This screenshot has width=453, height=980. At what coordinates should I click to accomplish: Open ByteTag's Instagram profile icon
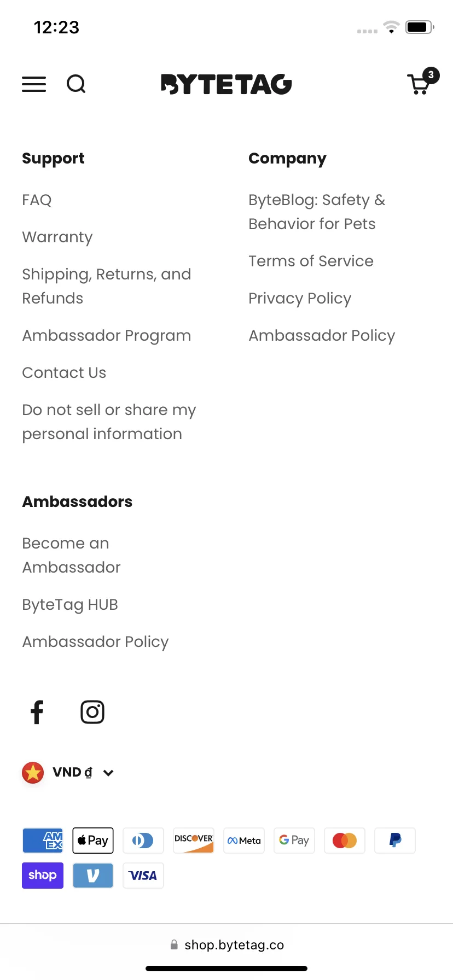[92, 712]
